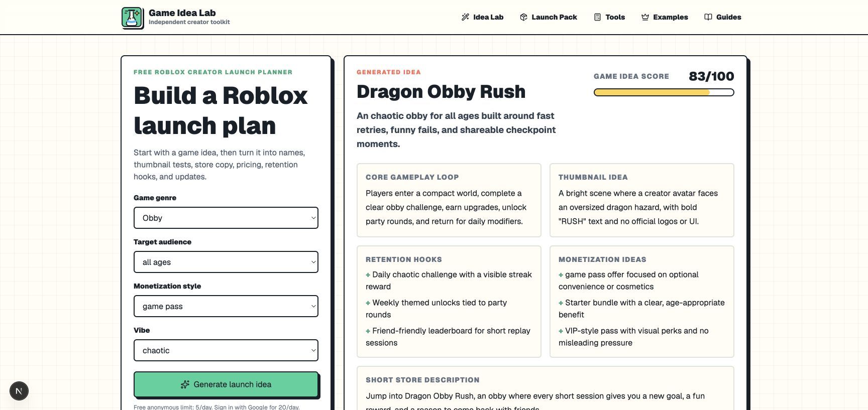
Task: Click the calculator icon beside Tools
Action: [x=597, y=17]
